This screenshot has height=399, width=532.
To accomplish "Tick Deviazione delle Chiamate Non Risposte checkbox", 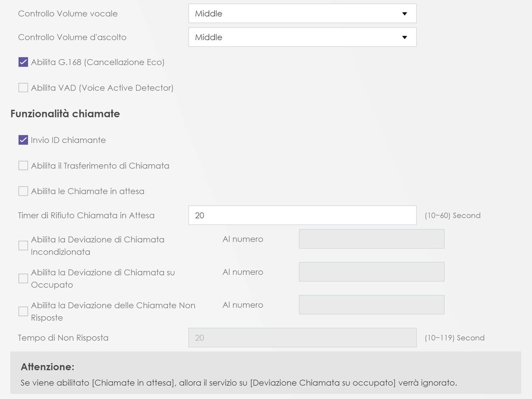I will point(23,311).
